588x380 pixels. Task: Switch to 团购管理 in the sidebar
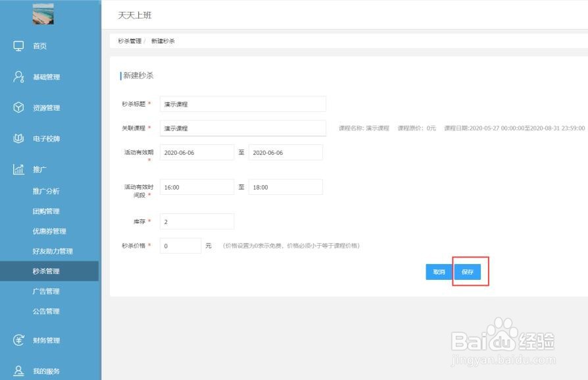tap(46, 211)
